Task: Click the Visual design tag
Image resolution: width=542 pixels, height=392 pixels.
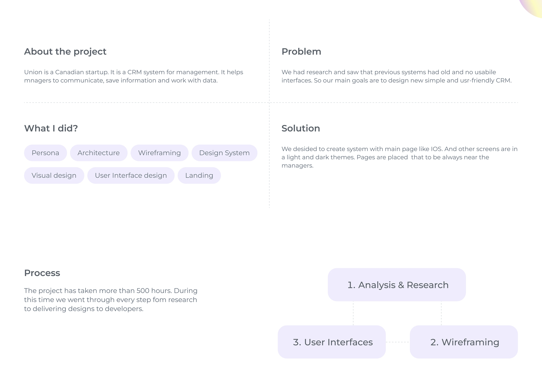Action: click(54, 175)
